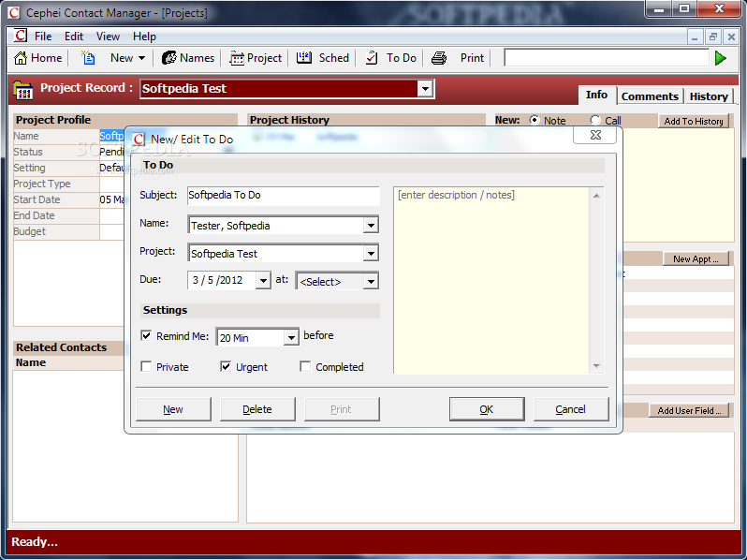Click the Start Date row label
Screen dimensions: 747x560
click(37, 199)
